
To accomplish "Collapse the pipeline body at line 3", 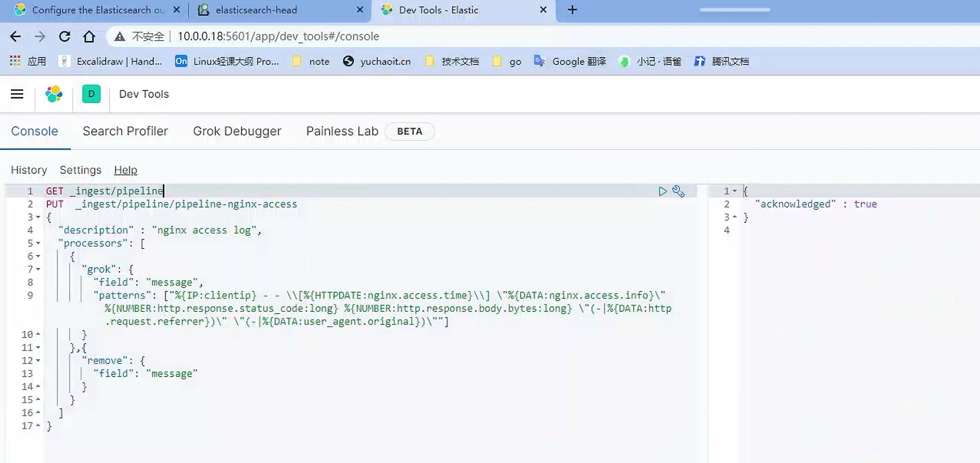I will (38, 217).
